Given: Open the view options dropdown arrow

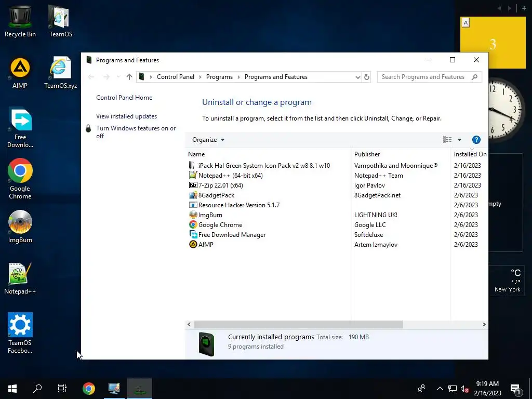Looking at the screenshot, I should pyautogui.click(x=459, y=140).
